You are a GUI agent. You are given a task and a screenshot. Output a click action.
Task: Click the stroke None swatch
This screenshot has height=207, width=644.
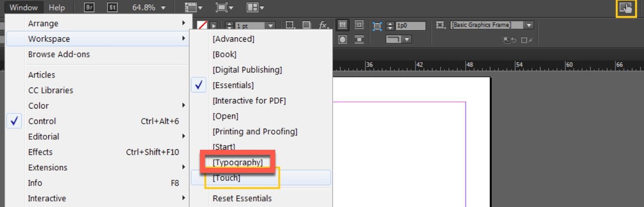pos(202,25)
